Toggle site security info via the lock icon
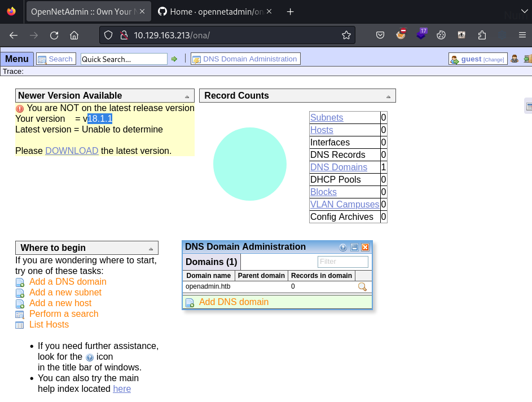532x402 pixels. (123, 35)
